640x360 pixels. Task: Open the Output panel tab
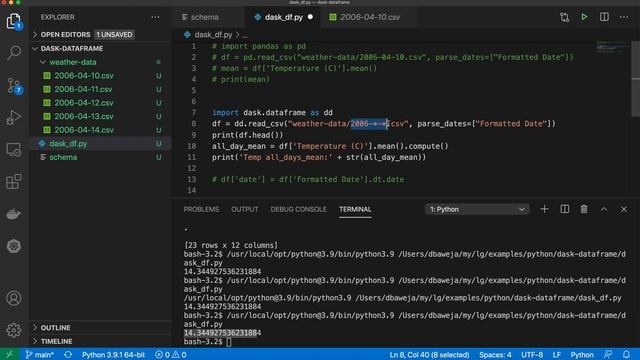pos(244,209)
